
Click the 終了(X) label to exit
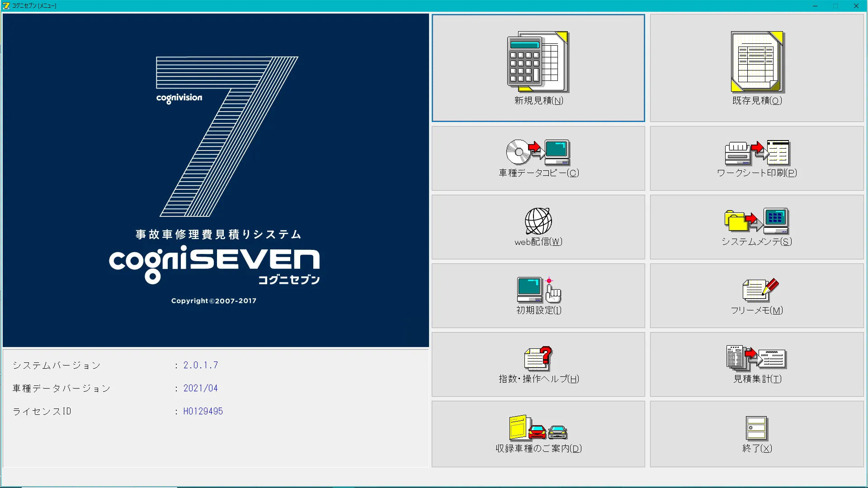point(757,448)
